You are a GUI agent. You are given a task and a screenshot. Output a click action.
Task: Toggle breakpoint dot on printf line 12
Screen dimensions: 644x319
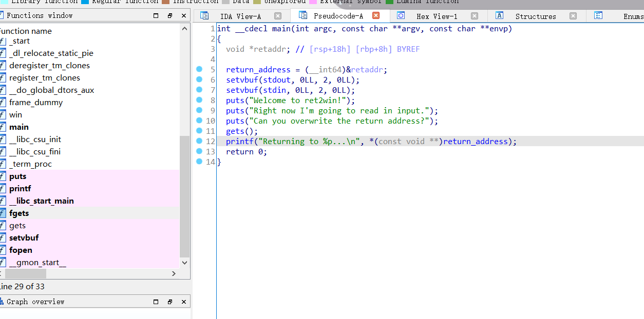coord(199,141)
